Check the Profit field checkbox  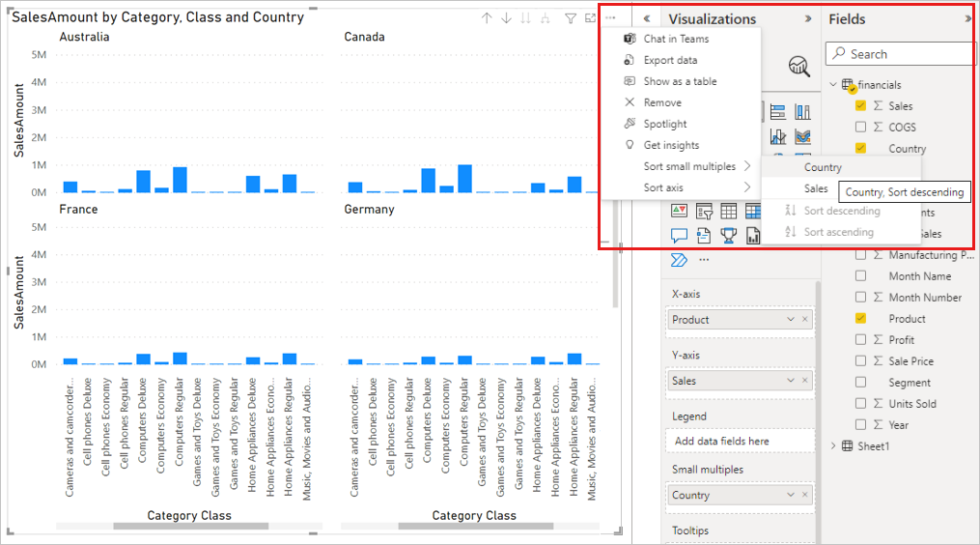pos(860,340)
